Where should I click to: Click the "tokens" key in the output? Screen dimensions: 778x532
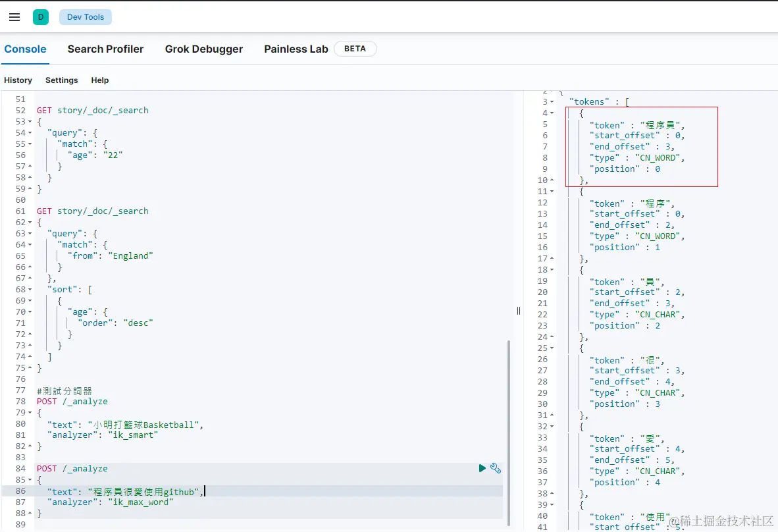[589, 102]
